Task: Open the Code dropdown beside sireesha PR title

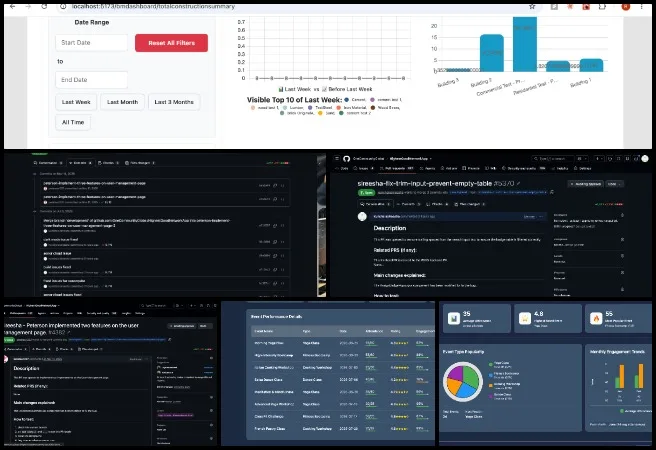Action: (x=614, y=184)
